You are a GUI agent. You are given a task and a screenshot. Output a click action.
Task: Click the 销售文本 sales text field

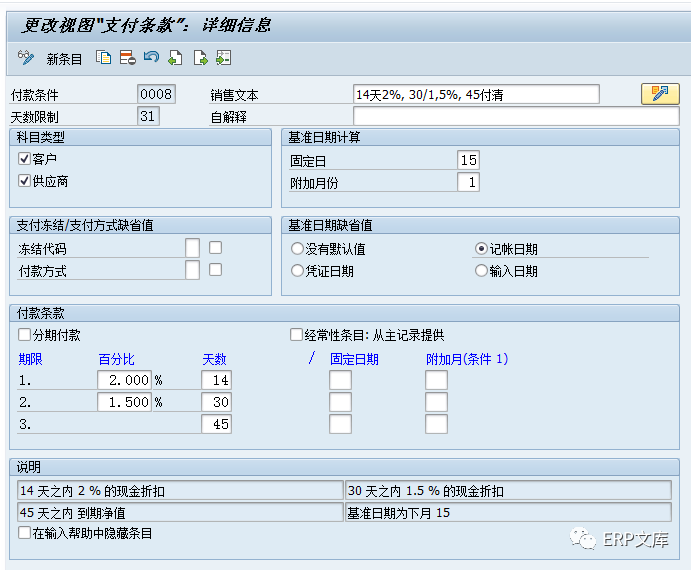[x=476, y=94]
